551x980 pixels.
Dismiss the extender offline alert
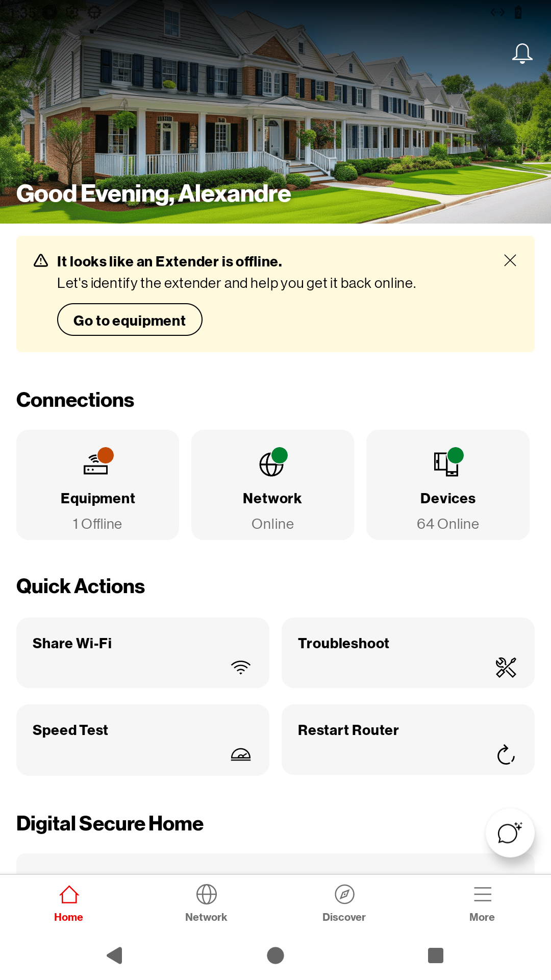(x=510, y=260)
